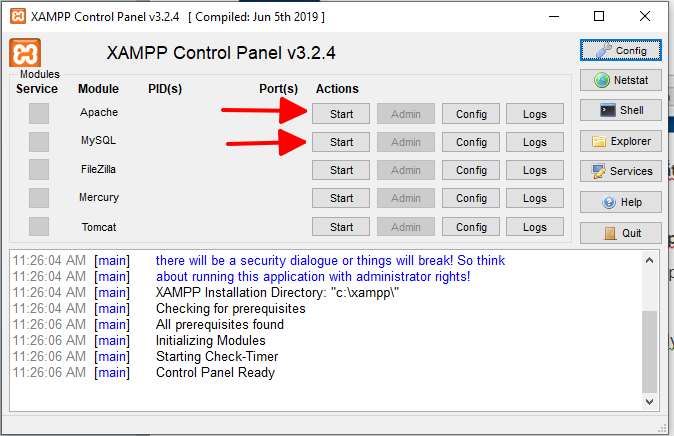Open FileZilla Config in the Actions row
Viewport: 674px width, 436px height.
point(471,170)
